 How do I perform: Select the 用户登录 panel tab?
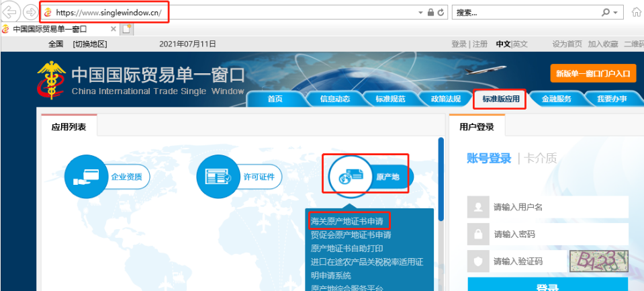click(x=477, y=126)
